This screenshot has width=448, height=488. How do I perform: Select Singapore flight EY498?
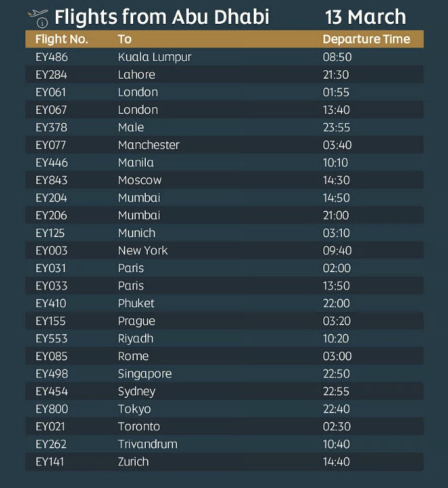click(224, 374)
